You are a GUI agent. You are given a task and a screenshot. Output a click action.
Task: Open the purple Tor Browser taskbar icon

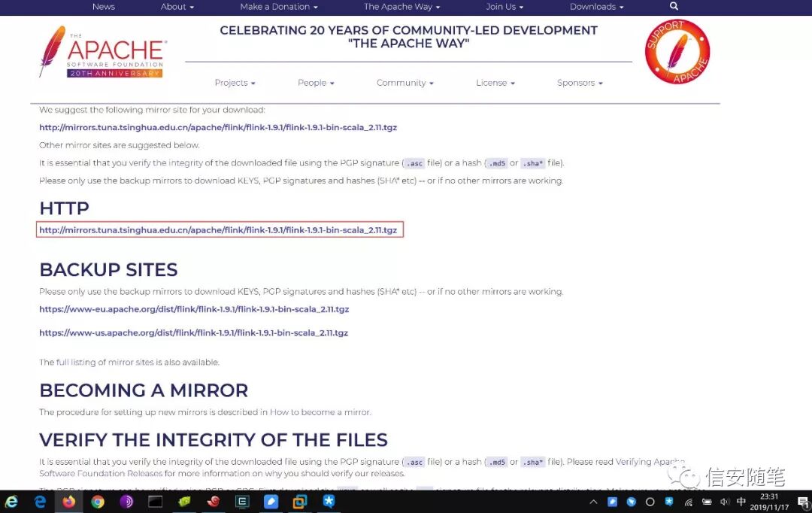point(126,502)
